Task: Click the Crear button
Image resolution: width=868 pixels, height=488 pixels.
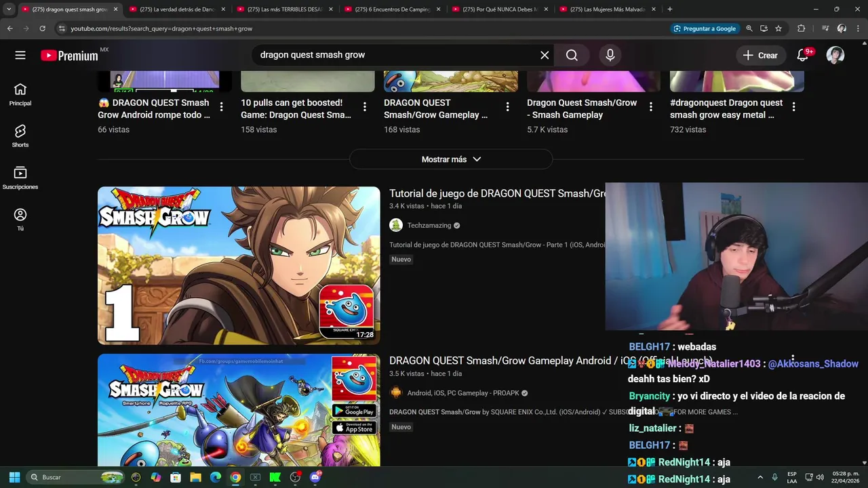Action: click(761, 56)
